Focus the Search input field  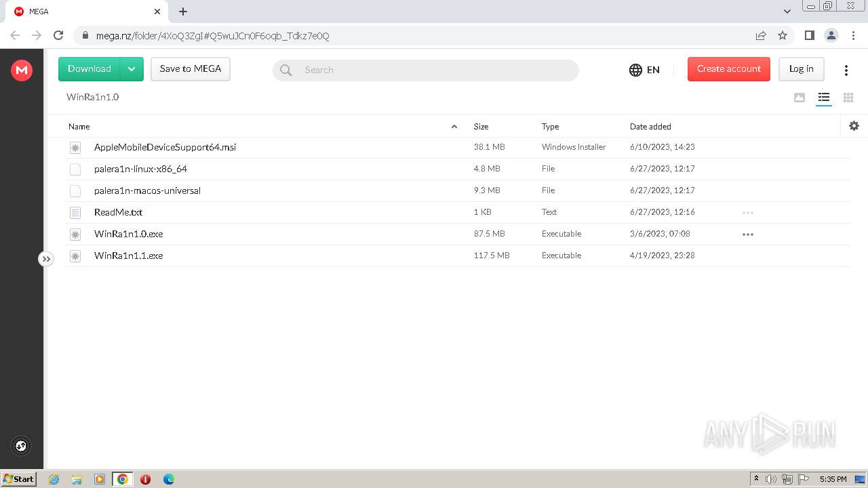click(x=426, y=70)
